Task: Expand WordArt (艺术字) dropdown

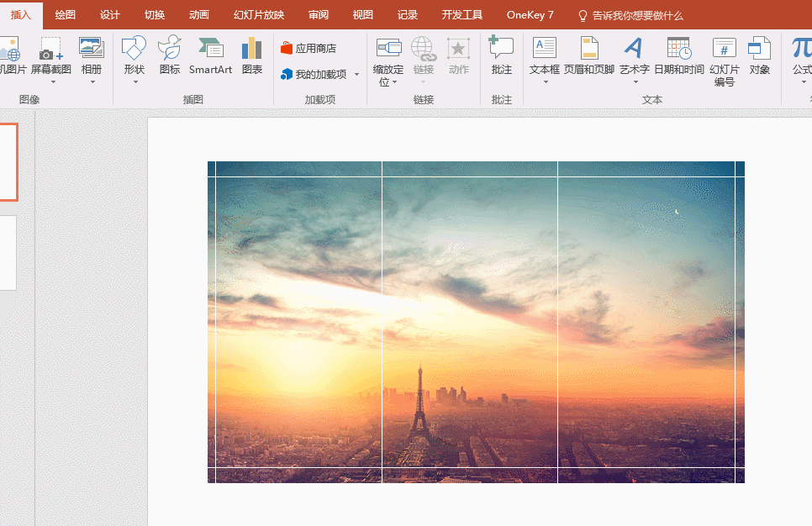Action: (635, 82)
